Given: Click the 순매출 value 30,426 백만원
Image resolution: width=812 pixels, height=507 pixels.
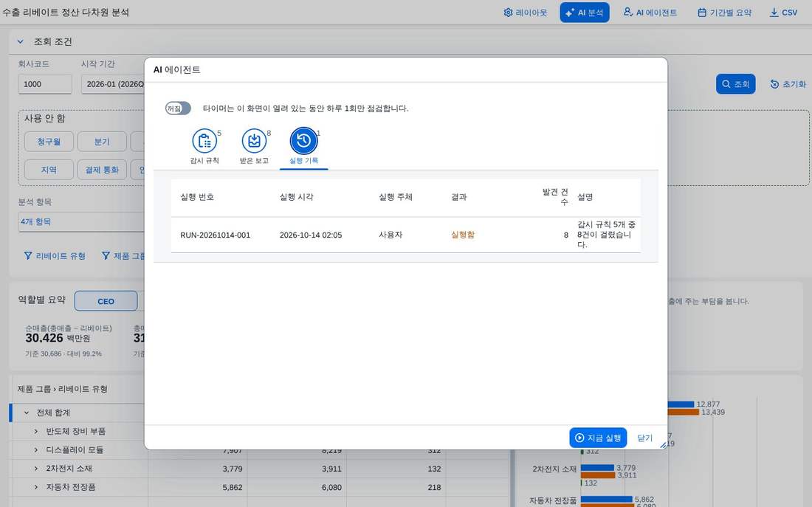Looking at the screenshot, I should [58, 338].
